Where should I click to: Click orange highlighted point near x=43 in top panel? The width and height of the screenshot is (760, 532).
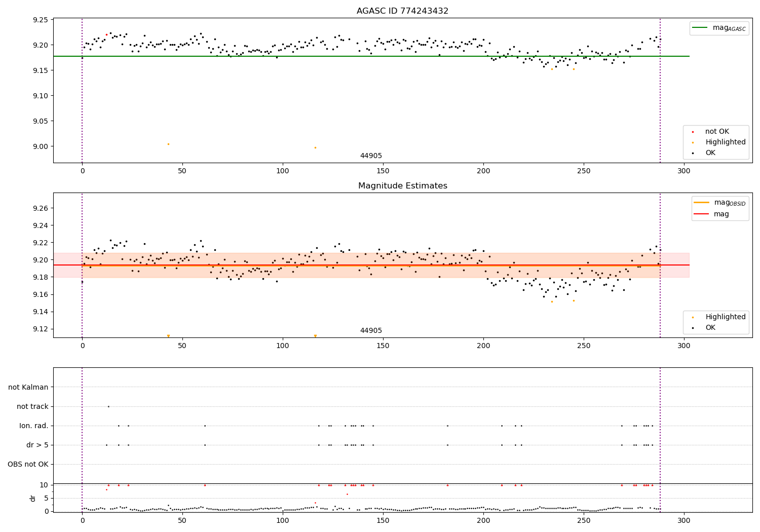pyautogui.click(x=168, y=144)
